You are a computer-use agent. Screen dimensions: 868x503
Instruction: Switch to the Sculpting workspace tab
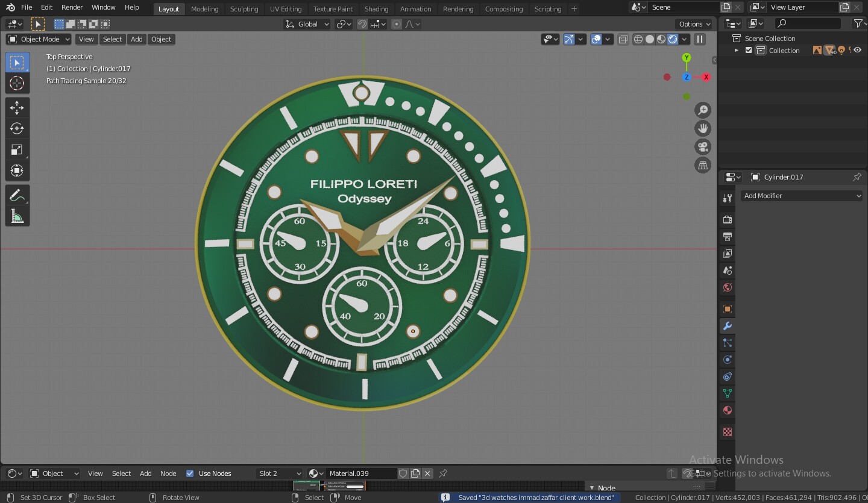244,9
